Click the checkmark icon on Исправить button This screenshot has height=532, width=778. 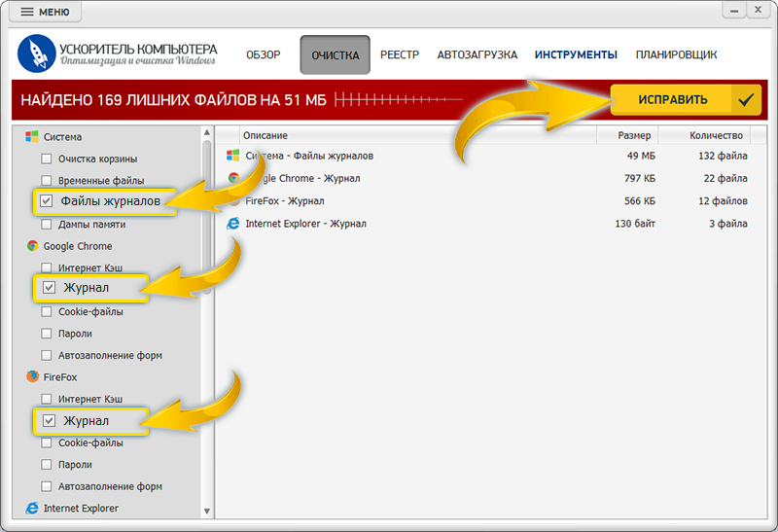pos(746,99)
